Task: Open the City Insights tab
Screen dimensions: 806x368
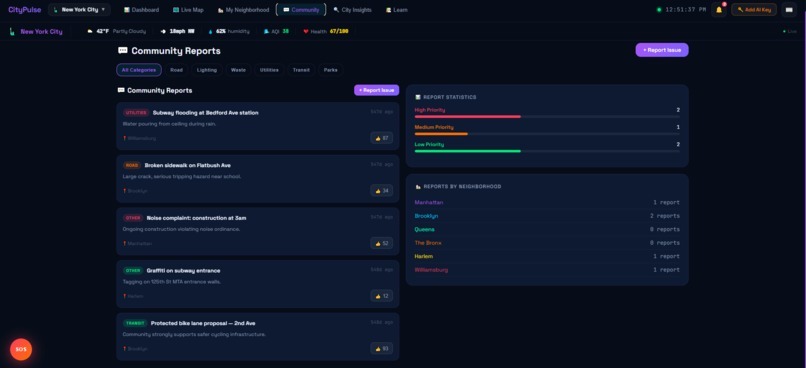Action: point(352,10)
